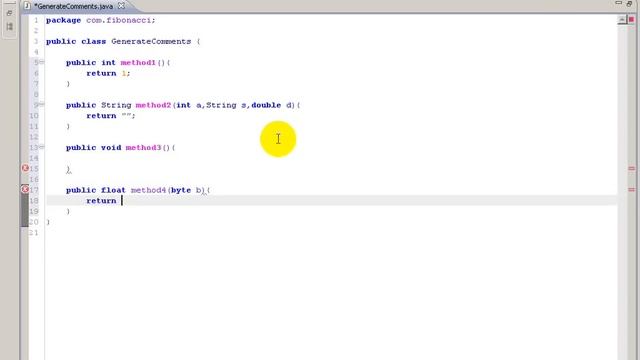Viewport: 640px width, 360px height.
Task: Click the red error summary square in overview ruler
Action: [631, 19]
